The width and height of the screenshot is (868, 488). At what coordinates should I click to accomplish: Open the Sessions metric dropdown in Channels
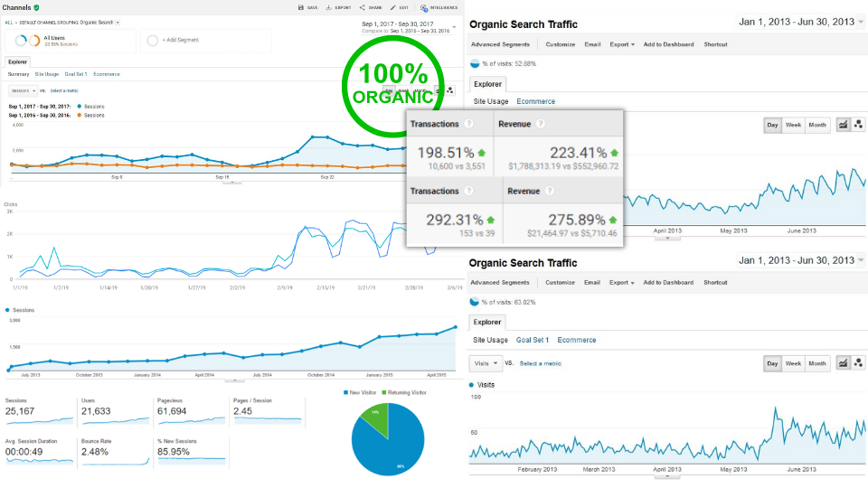[x=22, y=90]
